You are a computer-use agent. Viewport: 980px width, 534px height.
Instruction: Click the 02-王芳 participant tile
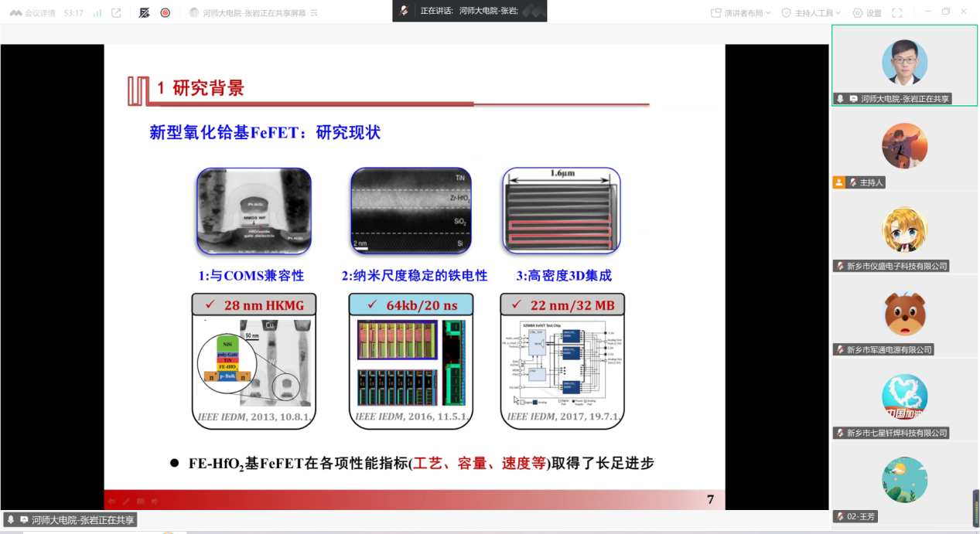pyautogui.click(x=904, y=481)
